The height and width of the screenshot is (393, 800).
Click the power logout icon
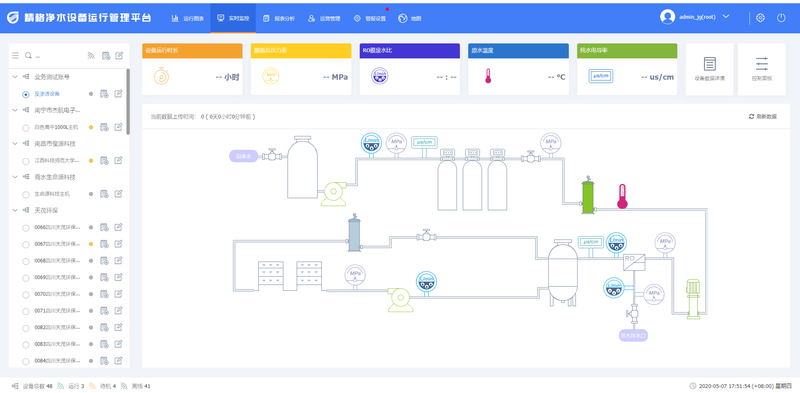tap(781, 17)
